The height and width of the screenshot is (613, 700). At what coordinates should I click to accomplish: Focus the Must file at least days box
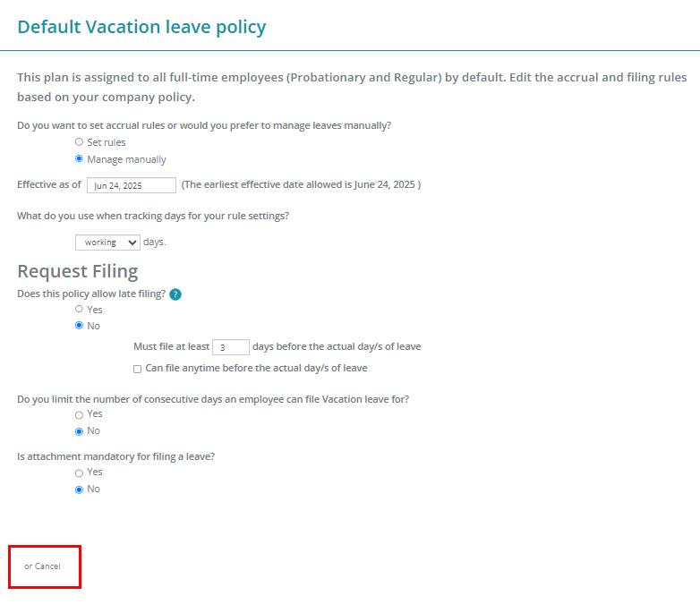(230, 347)
